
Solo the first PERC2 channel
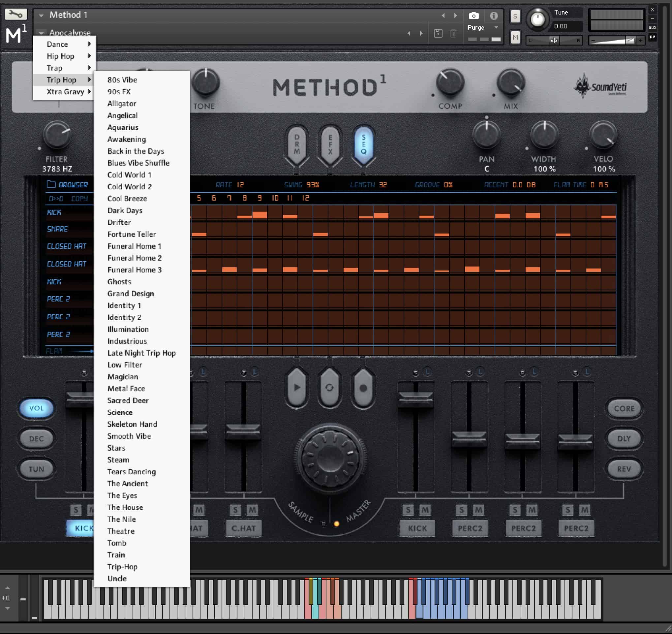click(x=461, y=510)
